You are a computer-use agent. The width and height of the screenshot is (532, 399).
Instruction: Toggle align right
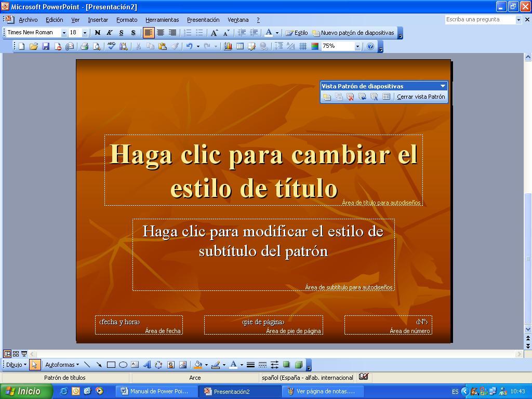tap(172, 33)
